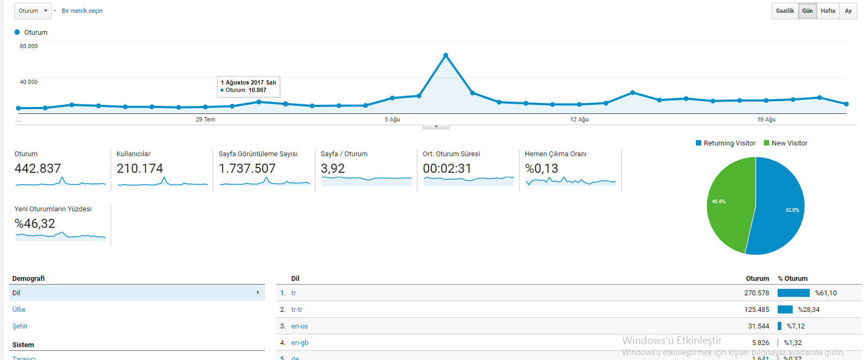This screenshot has height=360, width=868.
Task: Select the Gün time granularity
Action: pos(807,11)
